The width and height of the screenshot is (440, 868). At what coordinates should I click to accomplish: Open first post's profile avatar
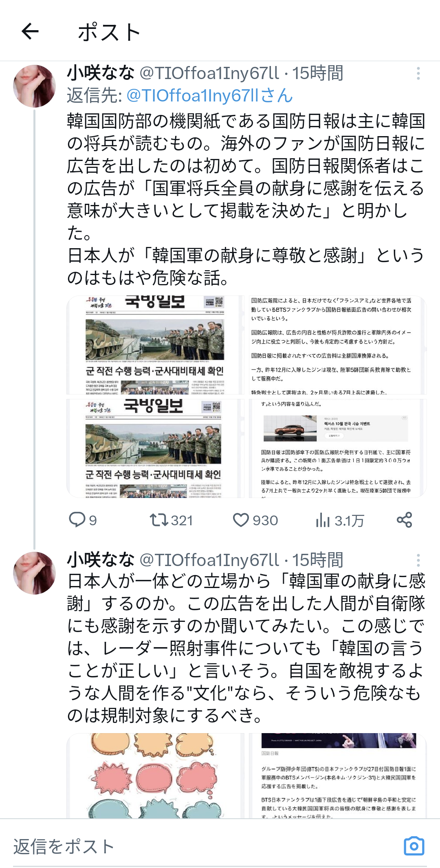click(x=34, y=86)
